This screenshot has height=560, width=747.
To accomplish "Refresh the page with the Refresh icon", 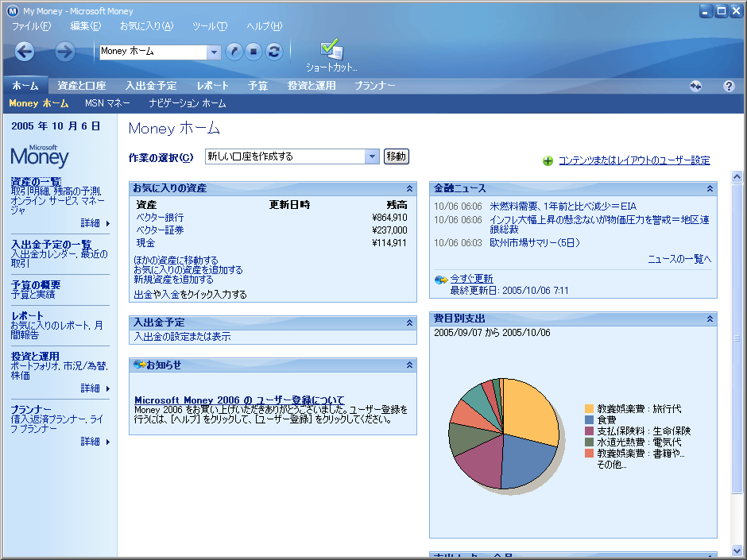I will coord(273,52).
